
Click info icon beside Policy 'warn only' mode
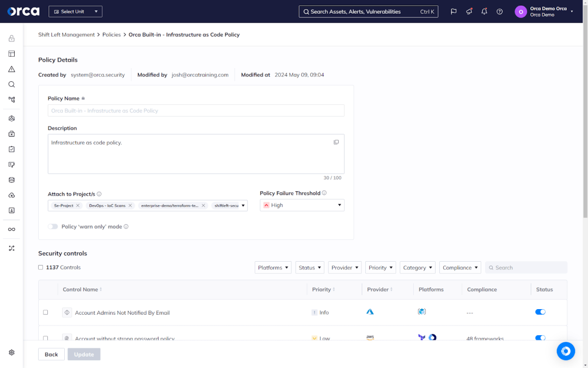[126, 226]
